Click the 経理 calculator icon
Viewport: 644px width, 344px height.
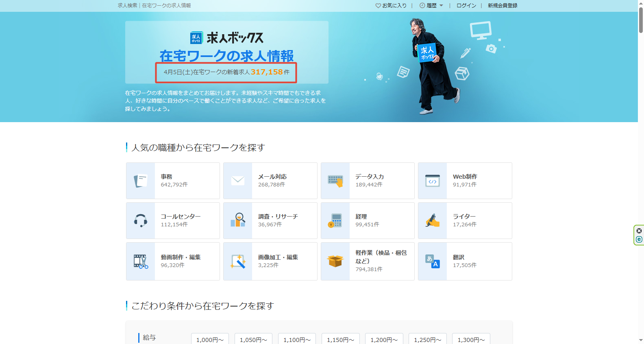pos(335,220)
